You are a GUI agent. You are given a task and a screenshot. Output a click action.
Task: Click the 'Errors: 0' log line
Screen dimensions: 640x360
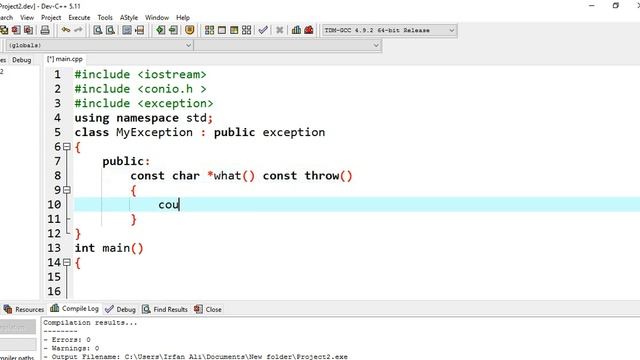pyautogui.click(x=67, y=340)
